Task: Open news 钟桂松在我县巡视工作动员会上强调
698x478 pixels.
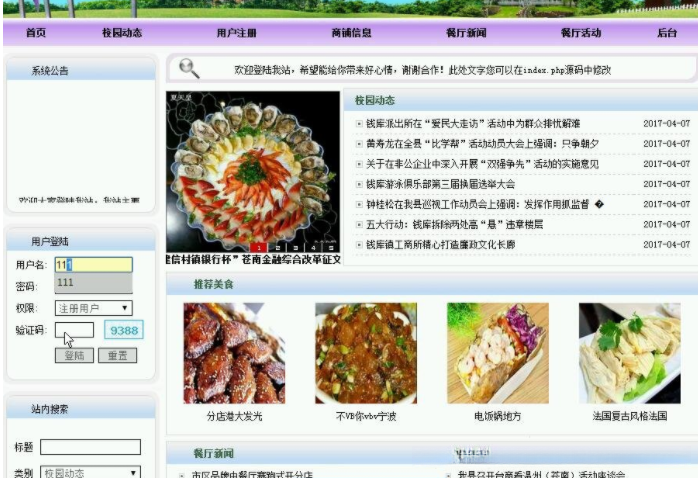Action: (484, 204)
